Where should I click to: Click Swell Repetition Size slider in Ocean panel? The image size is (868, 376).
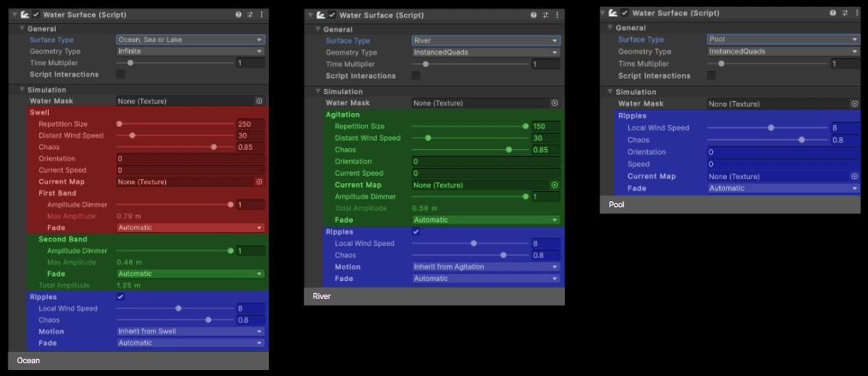(x=175, y=124)
